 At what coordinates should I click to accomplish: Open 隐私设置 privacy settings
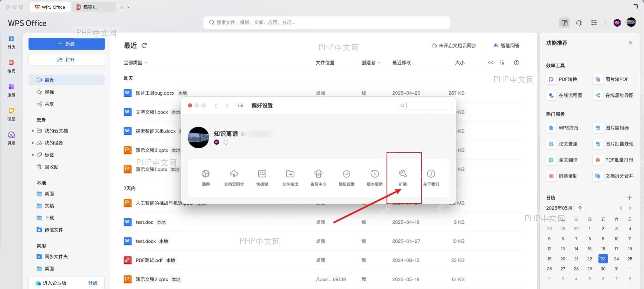point(346,177)
